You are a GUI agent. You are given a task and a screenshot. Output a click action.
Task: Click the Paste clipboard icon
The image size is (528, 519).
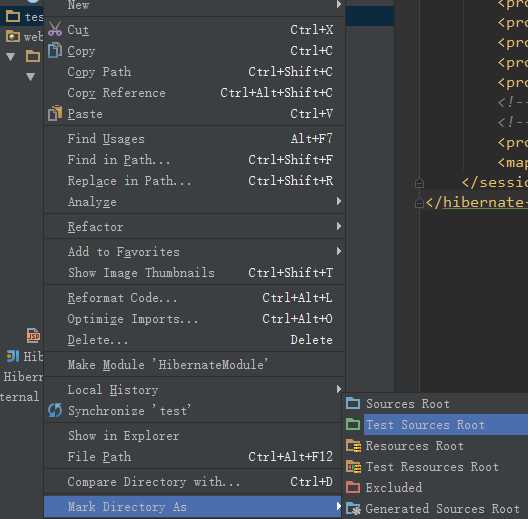click(55, 113)
